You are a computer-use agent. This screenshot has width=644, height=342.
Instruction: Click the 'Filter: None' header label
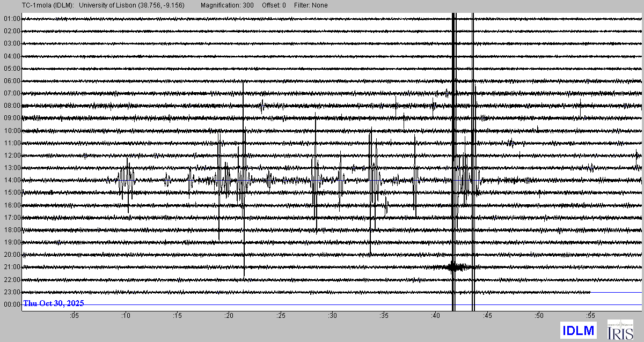click(311, 5)
